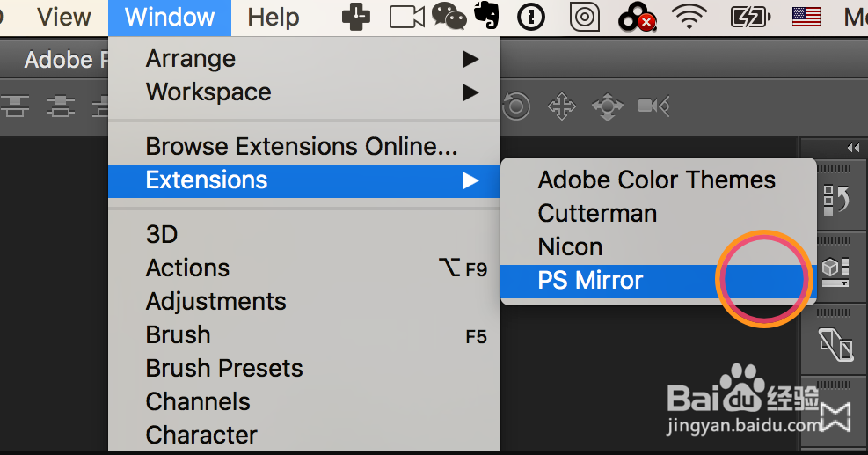Viewport: 868px width, 455px height.
Task: Select PS Mirror extension
Action: pyautogui.click(x=658, y=281)
